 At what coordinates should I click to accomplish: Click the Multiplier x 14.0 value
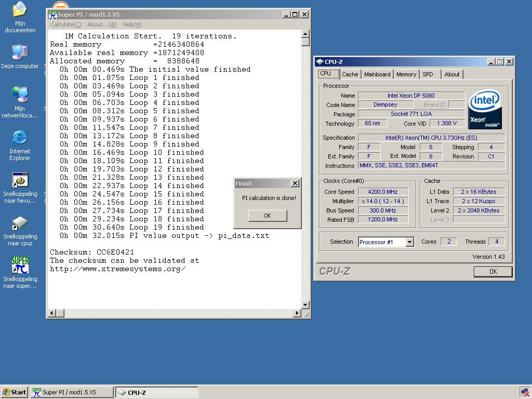coord(383,201)
